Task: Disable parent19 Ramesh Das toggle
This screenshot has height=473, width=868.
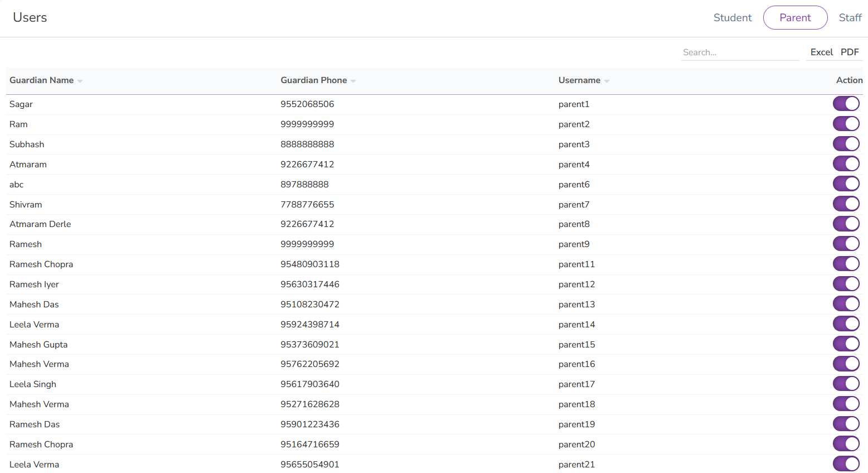Action: point(846,424)
